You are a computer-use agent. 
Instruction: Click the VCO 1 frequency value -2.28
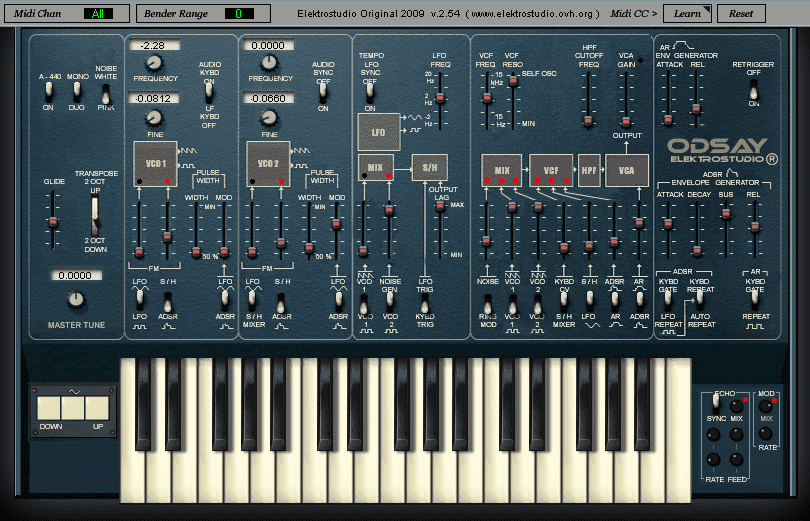pos(154,45)
